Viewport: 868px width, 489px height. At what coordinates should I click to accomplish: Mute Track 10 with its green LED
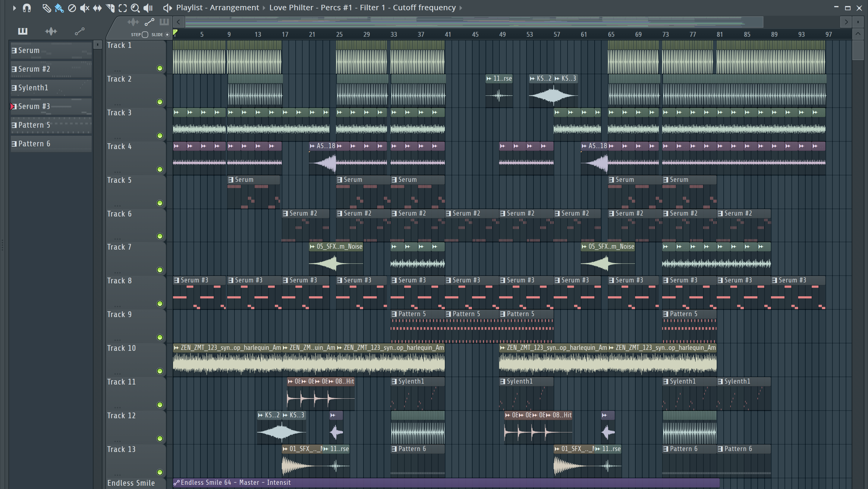[x=160, y=371]
